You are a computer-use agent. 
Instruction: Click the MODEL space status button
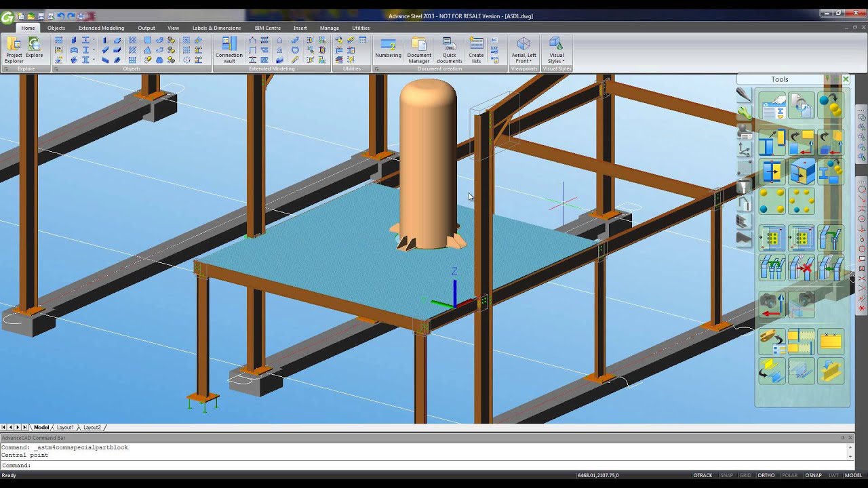point(853,475)
